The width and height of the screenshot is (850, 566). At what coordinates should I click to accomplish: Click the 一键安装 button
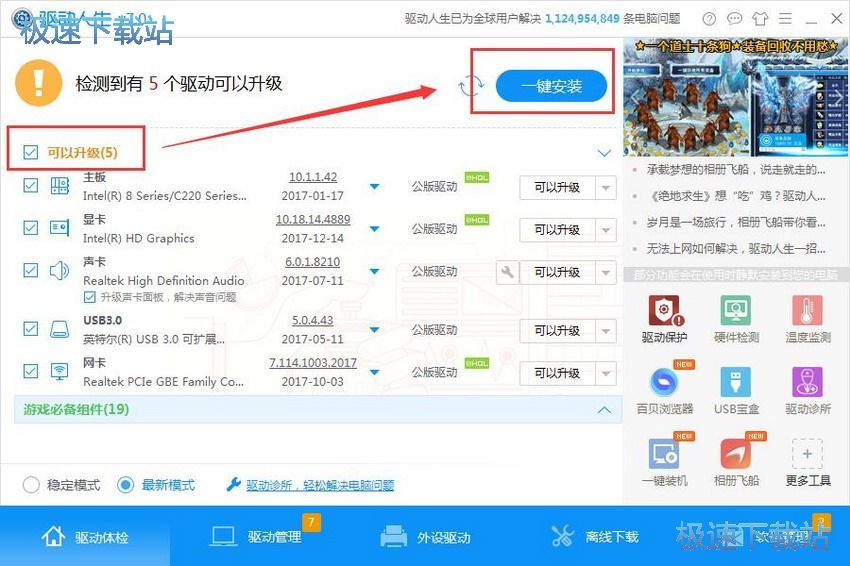(551, 86)
